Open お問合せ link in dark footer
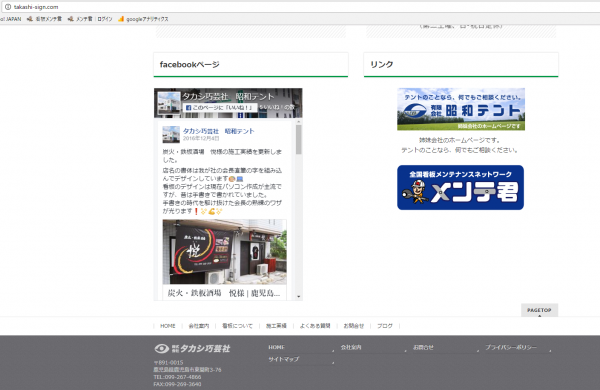Viewport: 600px width, 390px height. pyautogui.click(x=423, y=348)
